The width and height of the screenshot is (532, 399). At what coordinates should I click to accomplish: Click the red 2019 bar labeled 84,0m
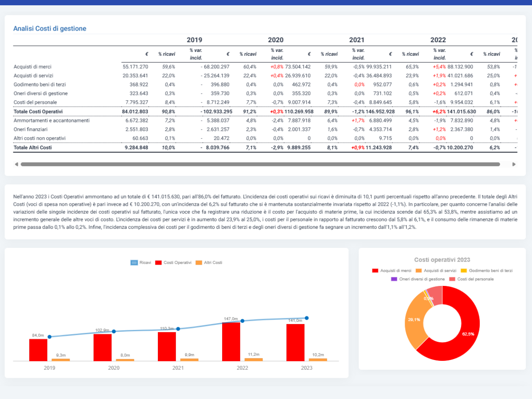tap(38, 350)
